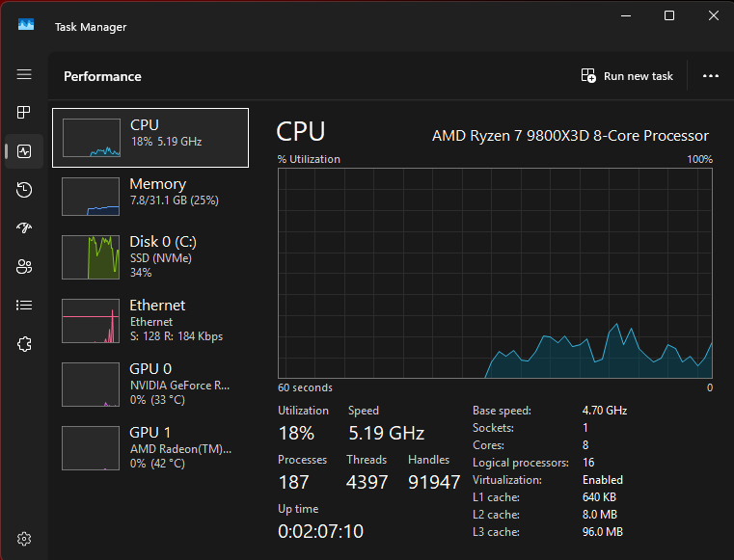This screenshot has height=560, width=734.
Task: Click the S: 128 R: 184 Kbps text
Action: click(x=177, y=336)
